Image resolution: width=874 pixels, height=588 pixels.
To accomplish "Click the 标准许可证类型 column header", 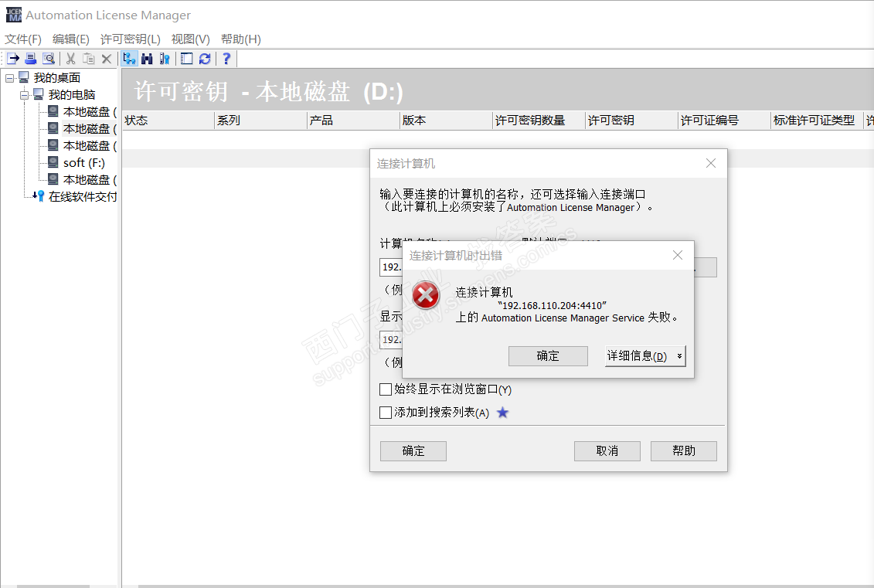I will (817, 121).
